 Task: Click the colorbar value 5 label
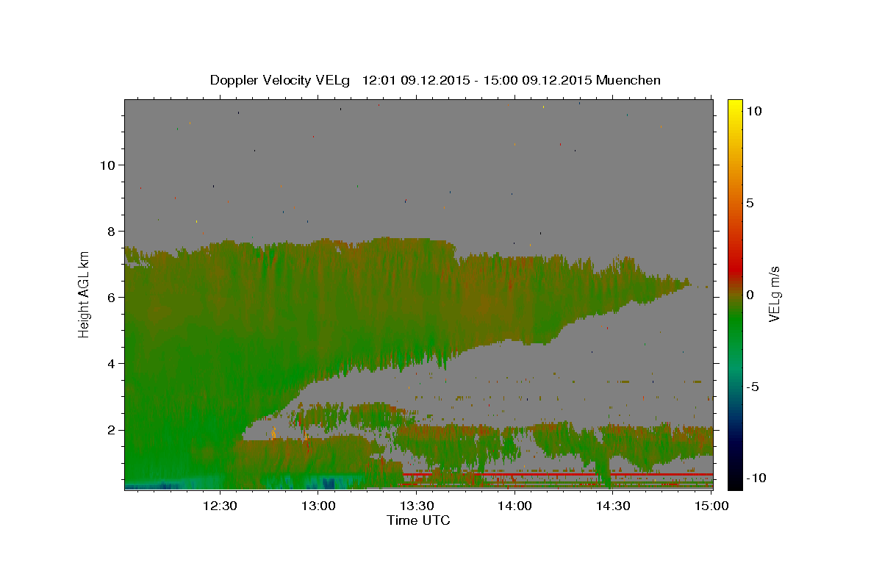coord(750,203)
